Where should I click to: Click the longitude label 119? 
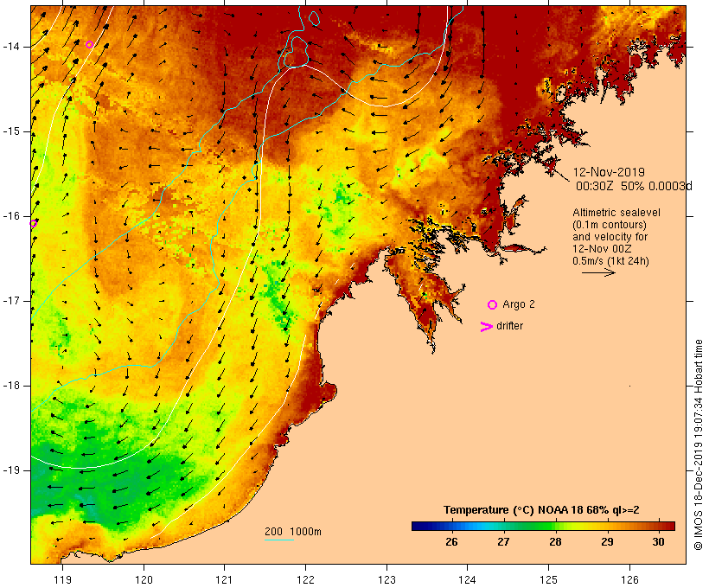point(62,579)
